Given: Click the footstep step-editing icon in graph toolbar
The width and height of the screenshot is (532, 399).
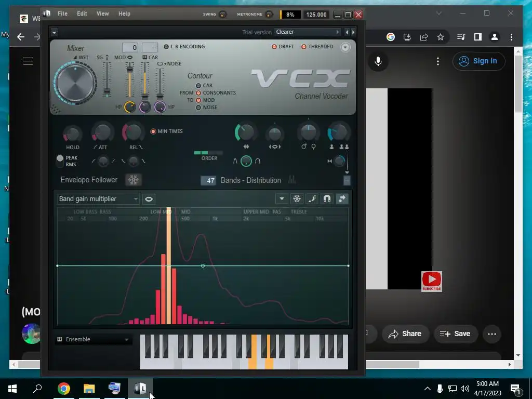Looking at the screenshot, I should [x=312, y=199].
